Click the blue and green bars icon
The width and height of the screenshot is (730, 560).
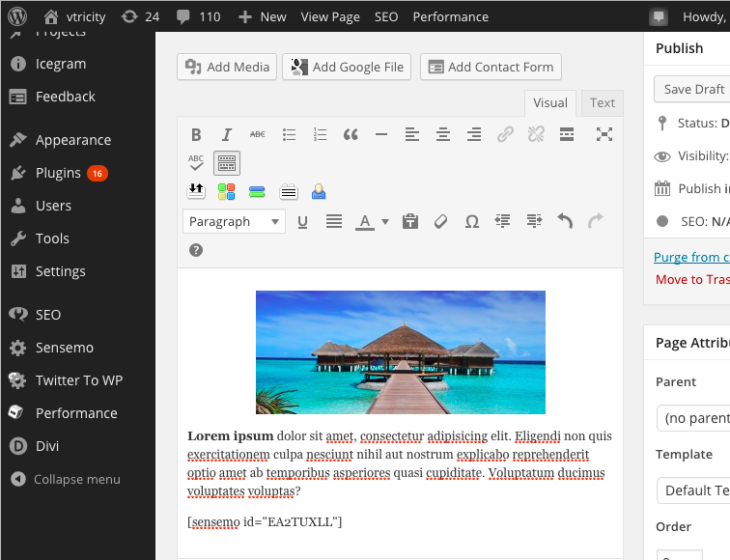coord(257,191)
